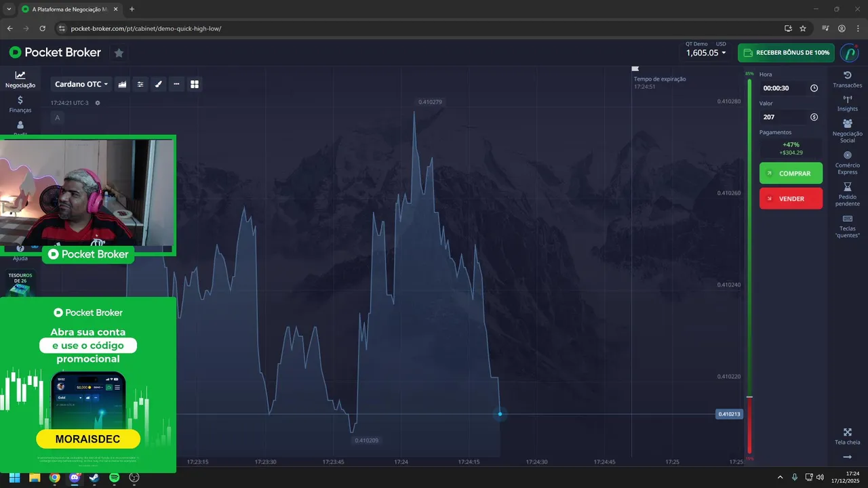The width and height of the screenshot is (868, 488).
Task: Open Windows Start menu
Action: pyautogui.click(x=14, y=478)
